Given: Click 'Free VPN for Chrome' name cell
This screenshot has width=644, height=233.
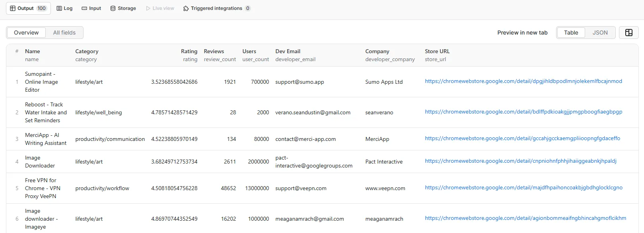Looking at the screenshot, I should click(43, 188).
